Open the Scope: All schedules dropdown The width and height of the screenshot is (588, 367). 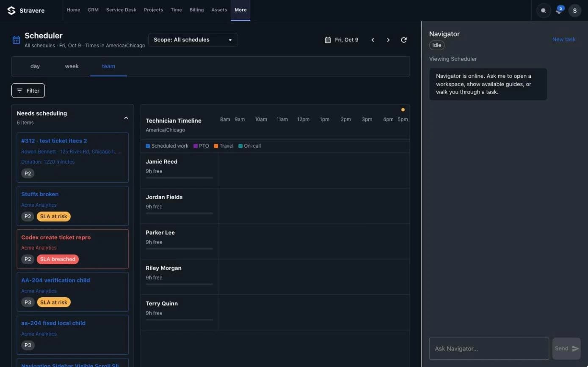click(x=193, y=40)
